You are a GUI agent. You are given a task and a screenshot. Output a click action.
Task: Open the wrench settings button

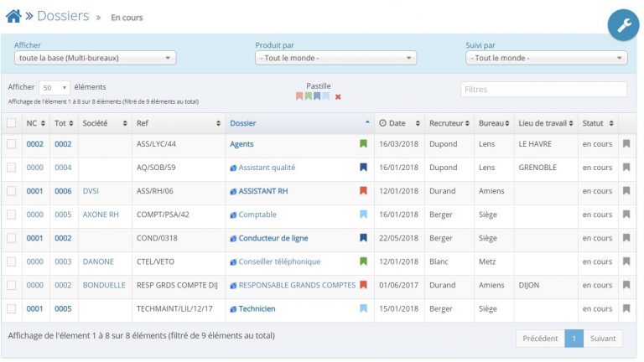[x=624, y=25]
